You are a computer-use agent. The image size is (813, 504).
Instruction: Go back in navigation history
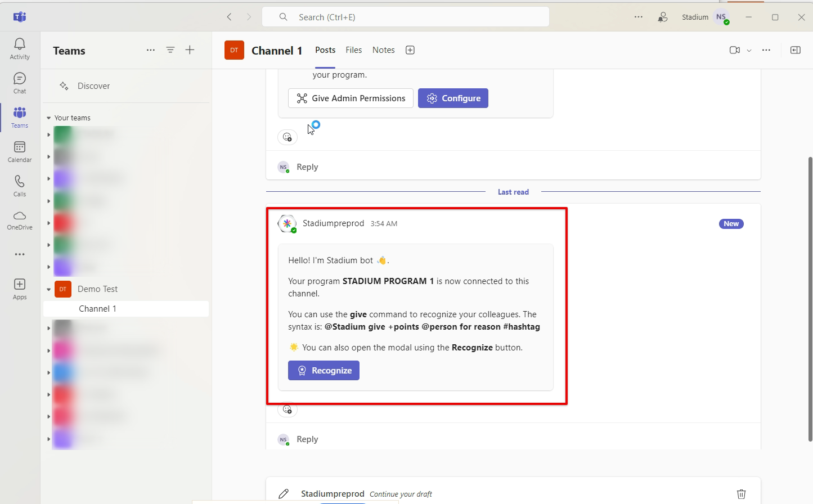(230, 17)
